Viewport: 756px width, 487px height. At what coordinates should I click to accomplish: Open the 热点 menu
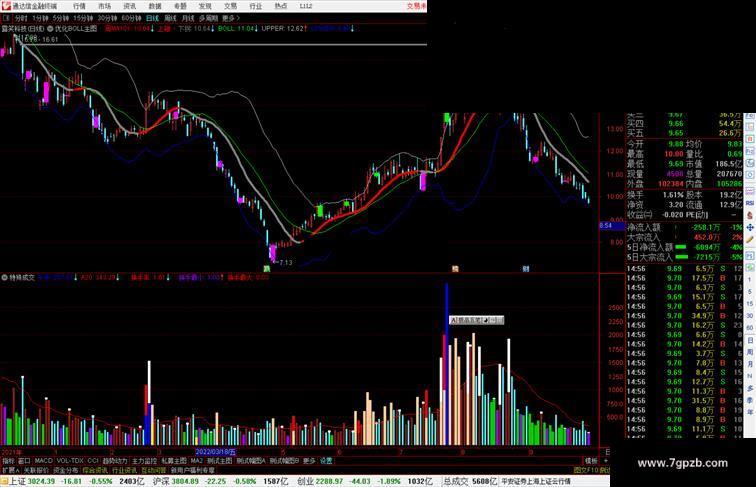[x=281, y=6]
